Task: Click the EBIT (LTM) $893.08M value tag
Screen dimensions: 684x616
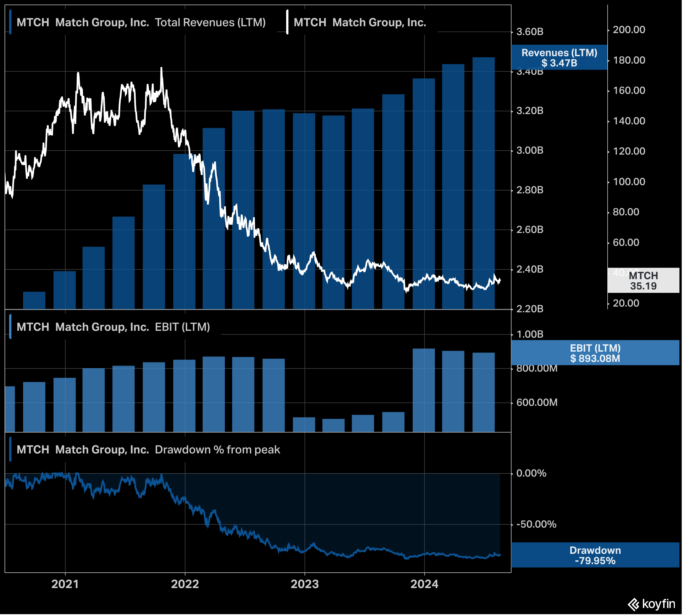Action: [x=595, y=353]
